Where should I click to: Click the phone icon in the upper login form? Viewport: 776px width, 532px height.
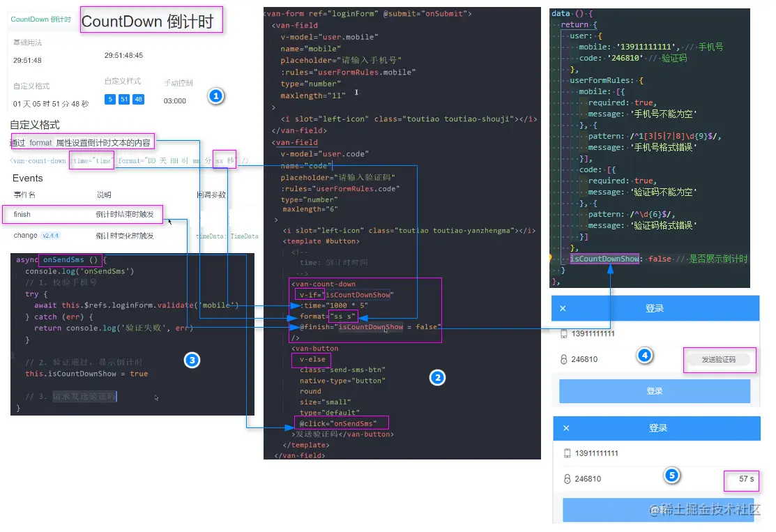pos(563,333)
